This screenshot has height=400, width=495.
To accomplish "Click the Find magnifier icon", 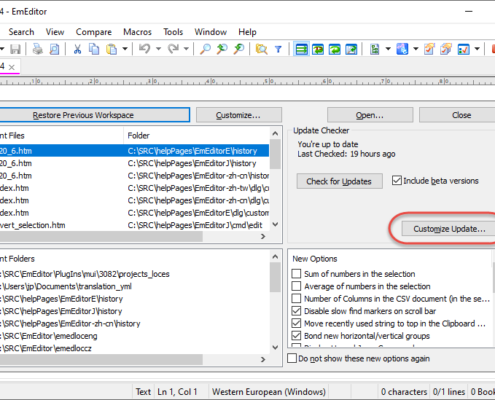I will pyautogui.click(x=205, y=49).
